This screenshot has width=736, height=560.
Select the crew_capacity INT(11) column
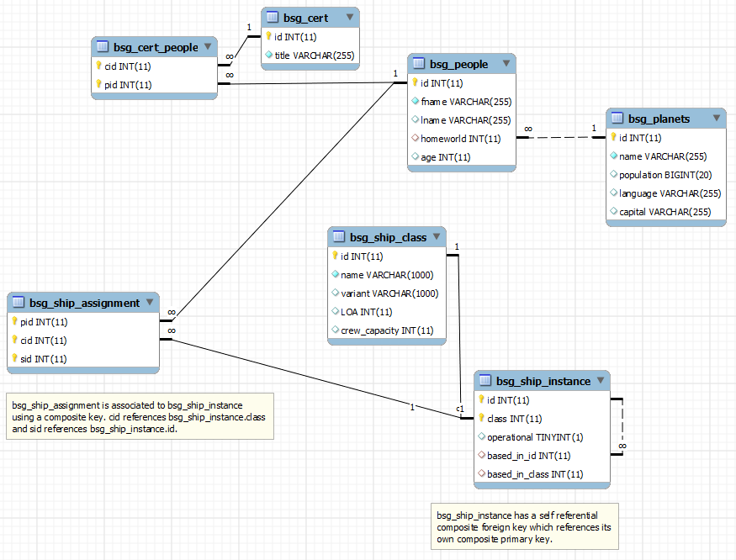click(387, 330)
